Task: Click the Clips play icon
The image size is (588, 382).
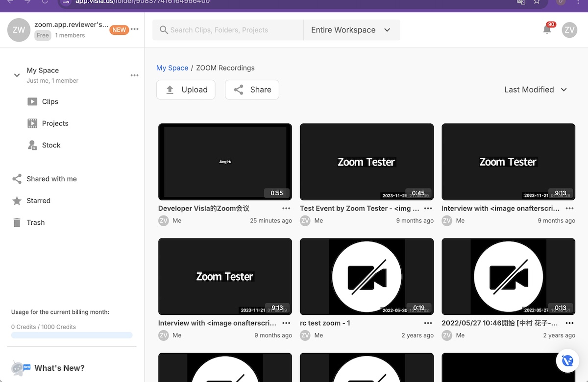Action: [x=32, y=102]
